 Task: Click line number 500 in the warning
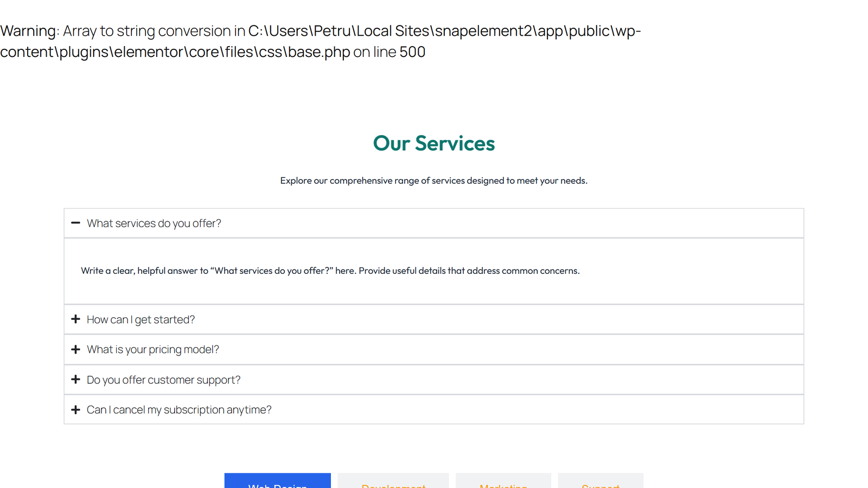412,52
